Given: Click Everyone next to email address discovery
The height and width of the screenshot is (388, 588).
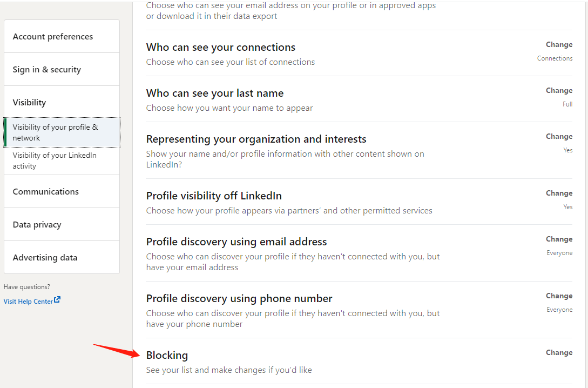Looking at the screenshot, I should tap(559, 252).
